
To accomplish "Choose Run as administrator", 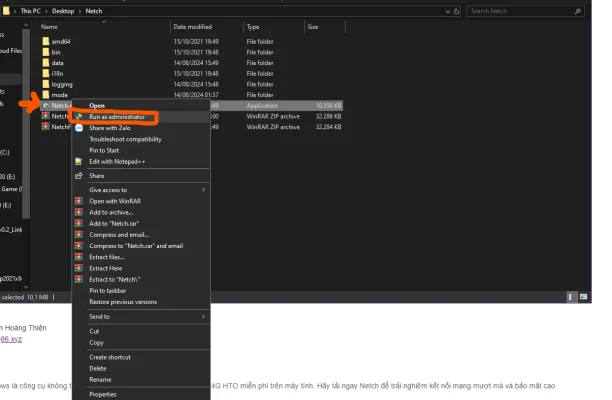I will [117, 117].
